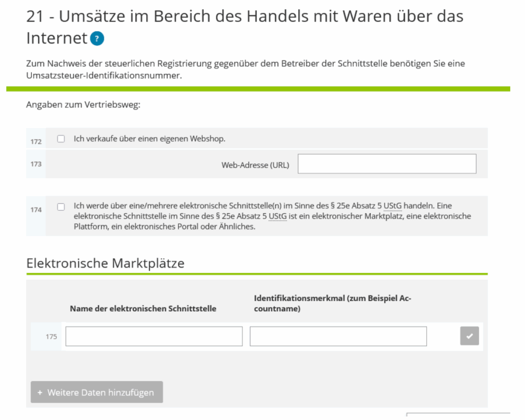Click the blue help icon beside the heading
Viewport: 525px width, 420px height.
(97, 38)
